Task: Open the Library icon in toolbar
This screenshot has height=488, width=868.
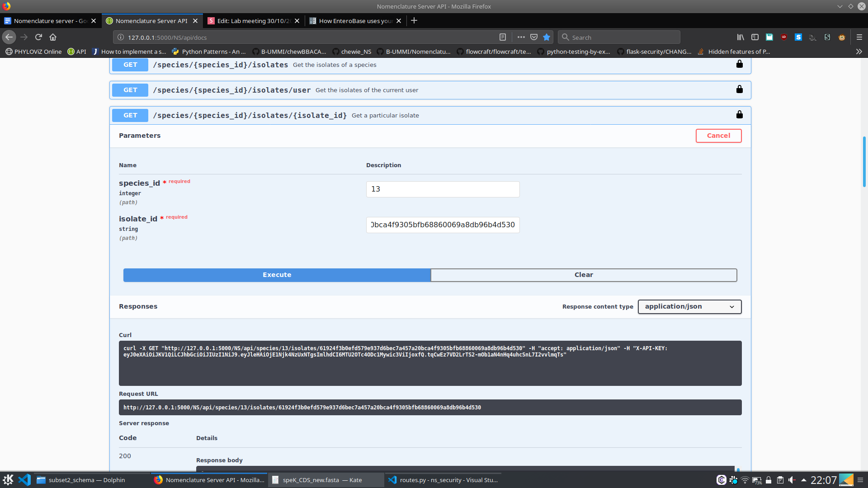Action: coord(741,37)
